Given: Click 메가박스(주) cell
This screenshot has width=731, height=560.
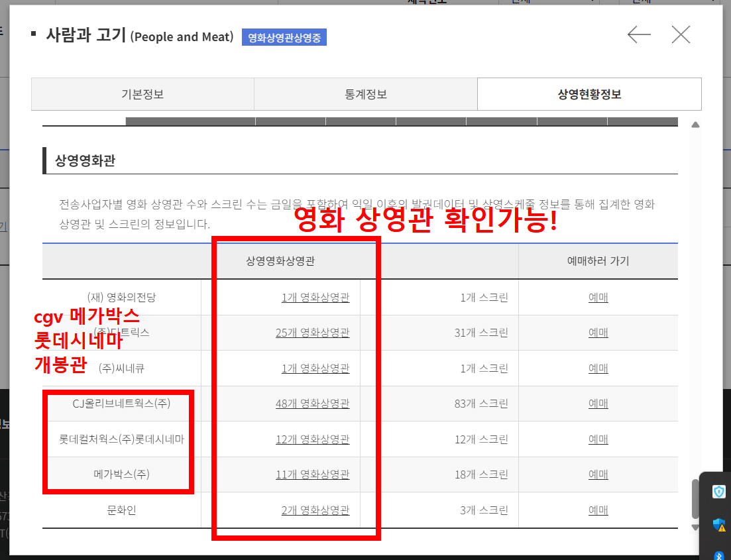Looking at the screenshot, I should [x=122, y=475].
